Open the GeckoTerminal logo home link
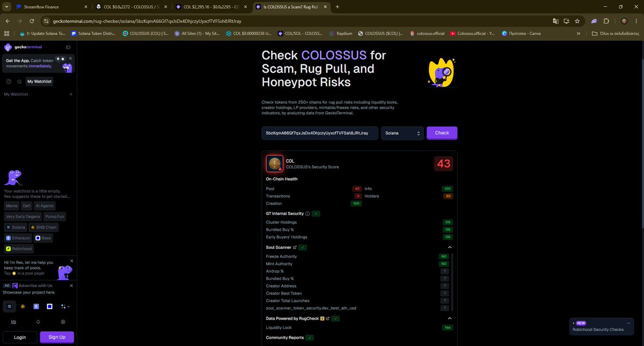Viewport: 644px width, 346px height. pyautogui.click(x=23, y=47)
